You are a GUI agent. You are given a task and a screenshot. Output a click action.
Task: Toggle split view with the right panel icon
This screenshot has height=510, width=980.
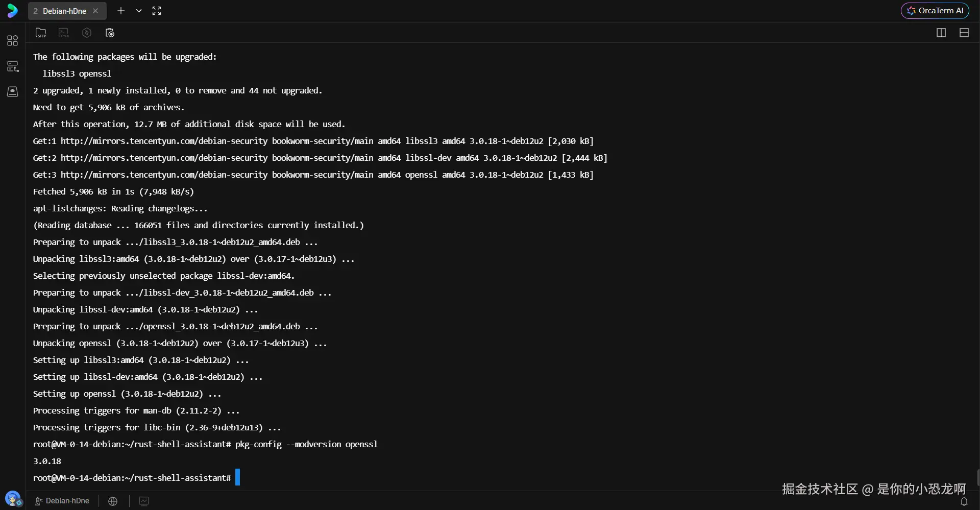(941, 33)
